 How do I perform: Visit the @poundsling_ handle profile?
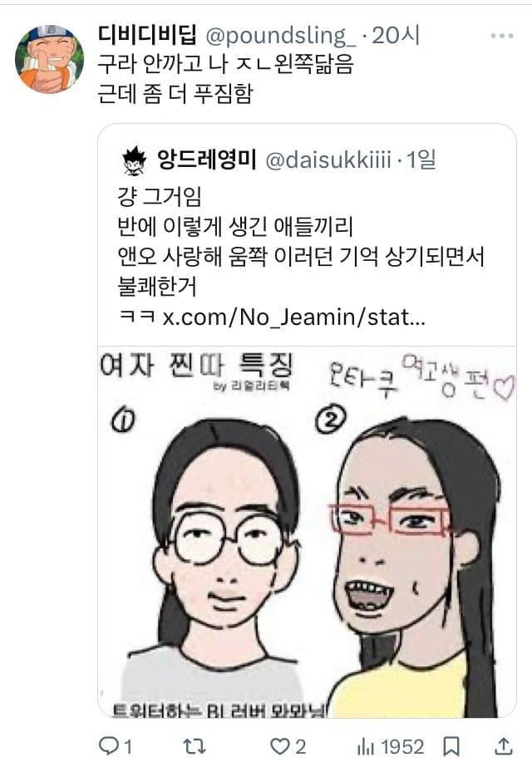click(x=281, y=35)
